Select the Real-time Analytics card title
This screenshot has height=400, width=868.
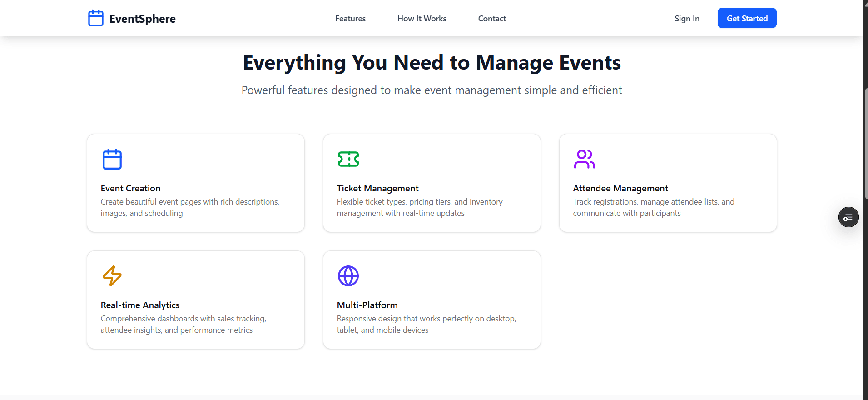[x=140, y=305]
